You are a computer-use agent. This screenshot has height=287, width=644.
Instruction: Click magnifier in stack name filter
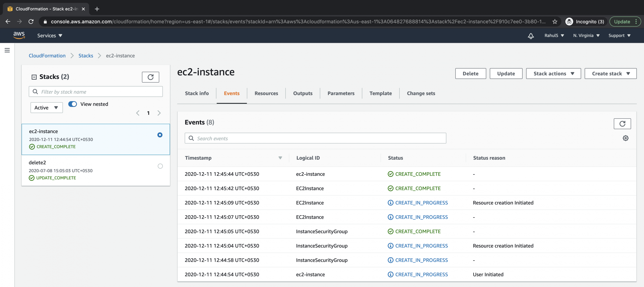coord(35,92)
